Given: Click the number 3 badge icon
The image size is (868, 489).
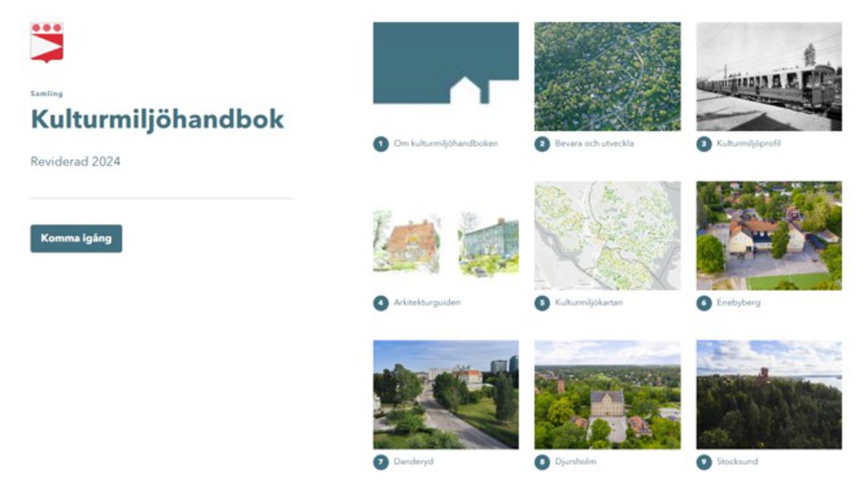Looking at the screenshot, I should coord(704,144).
